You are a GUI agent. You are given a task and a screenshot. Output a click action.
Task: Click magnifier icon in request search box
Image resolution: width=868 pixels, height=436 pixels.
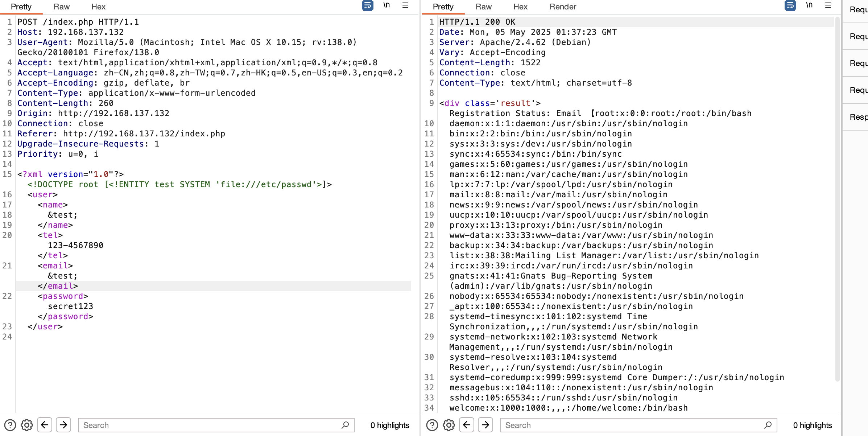(x=345, y=425)
